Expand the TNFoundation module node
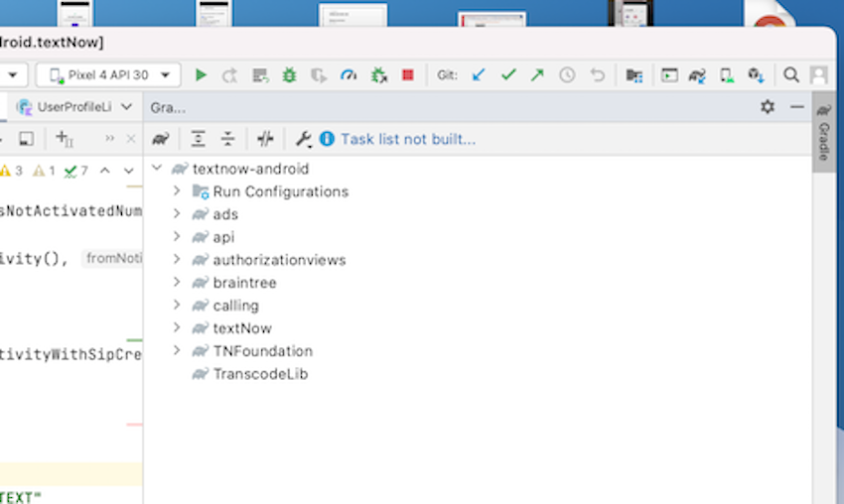 point(177,350)
